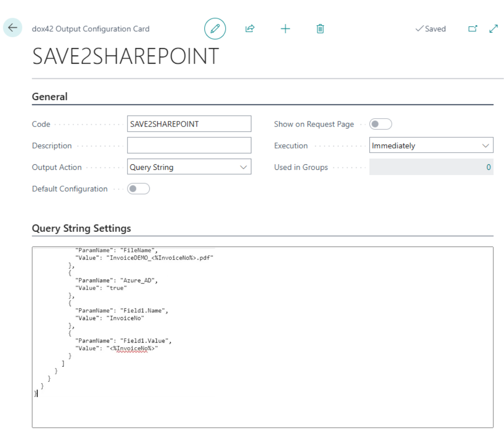Click the Used in Groups label
The image size is (504, 430).
click(x=301, y=167)
